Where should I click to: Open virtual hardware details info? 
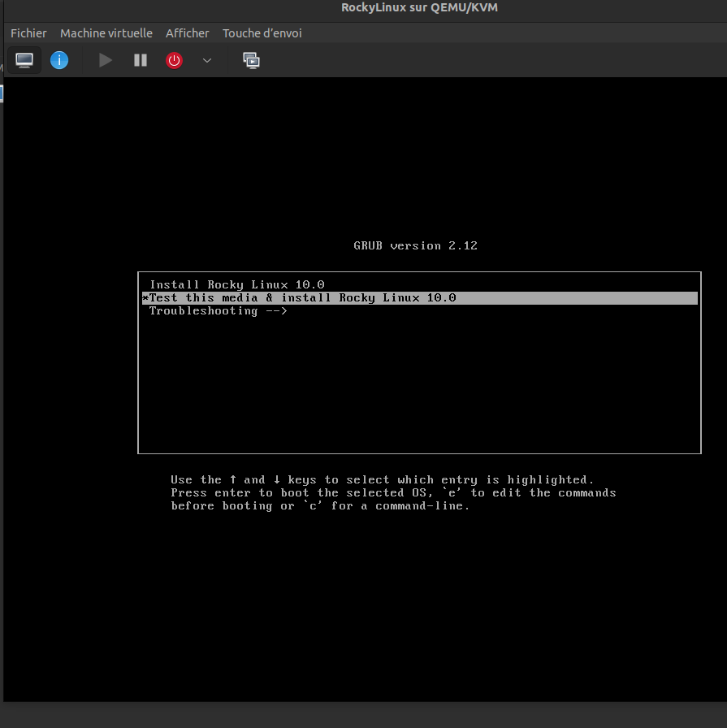[x=59, y=60]
